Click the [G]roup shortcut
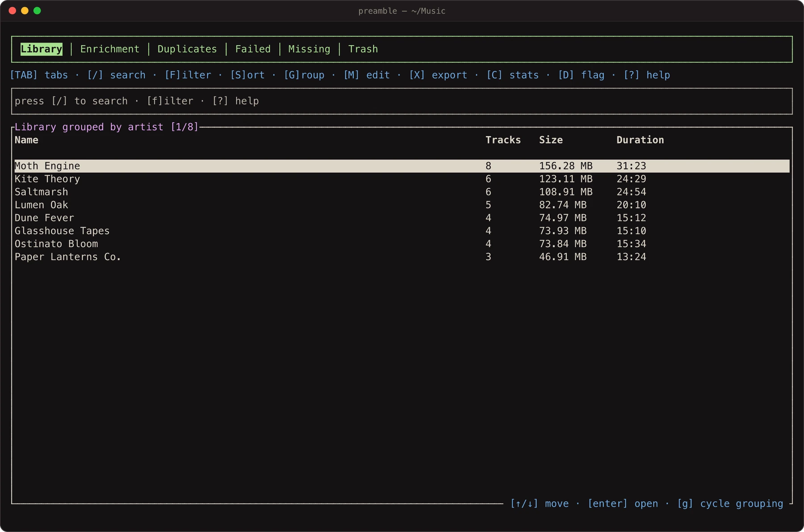This screenshot has height=532, width=804. coord(304,75)
